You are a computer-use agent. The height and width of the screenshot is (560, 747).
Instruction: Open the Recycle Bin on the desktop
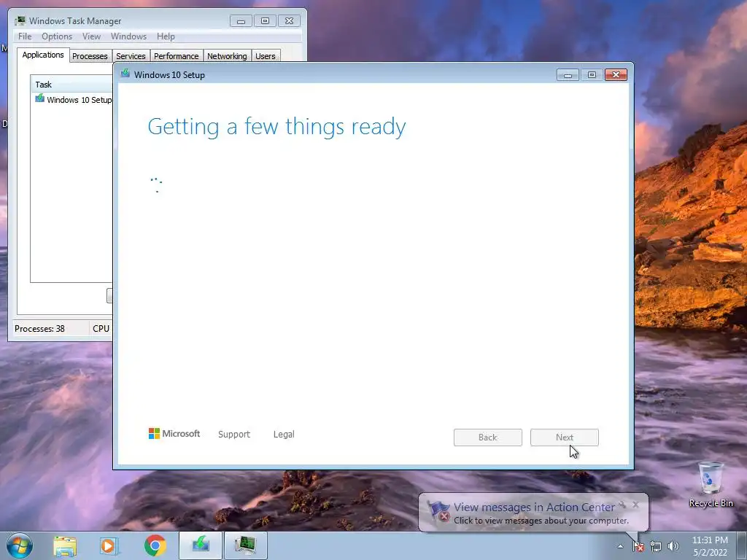(x=711, y=485)
